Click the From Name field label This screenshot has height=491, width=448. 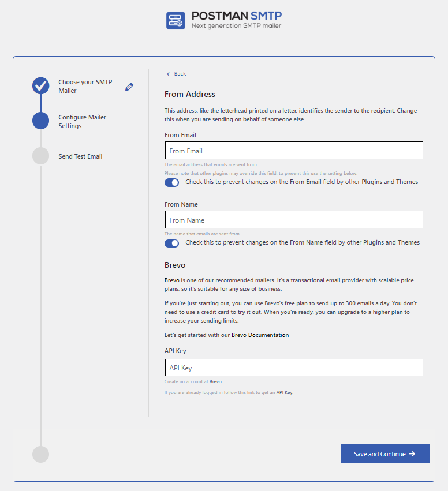[x=181, y=204]
